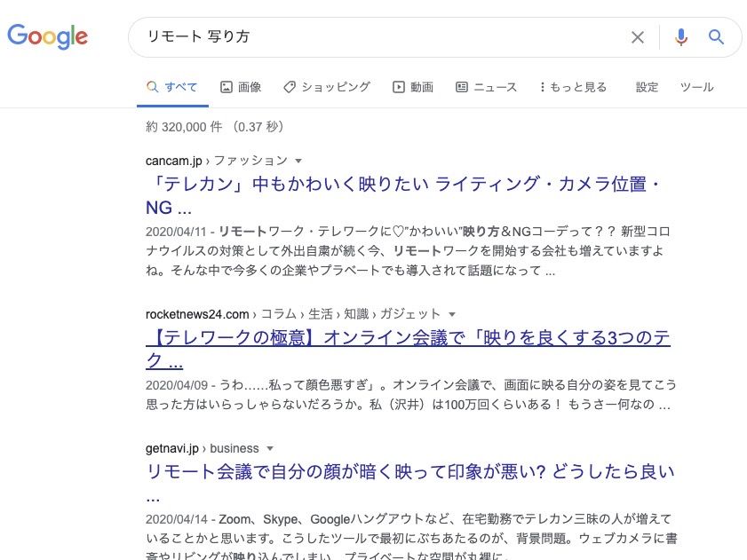The width and height of the screenshot is (747, 560).
Task: Open the ツール tools menu
Action: coord(696,87)
